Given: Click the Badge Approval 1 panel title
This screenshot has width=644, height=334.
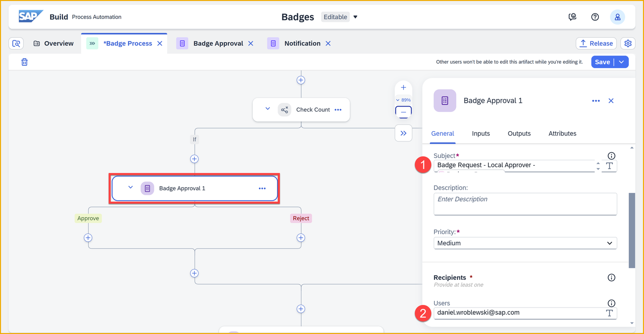Looking at the screenshot, I should tap(493, 101).
